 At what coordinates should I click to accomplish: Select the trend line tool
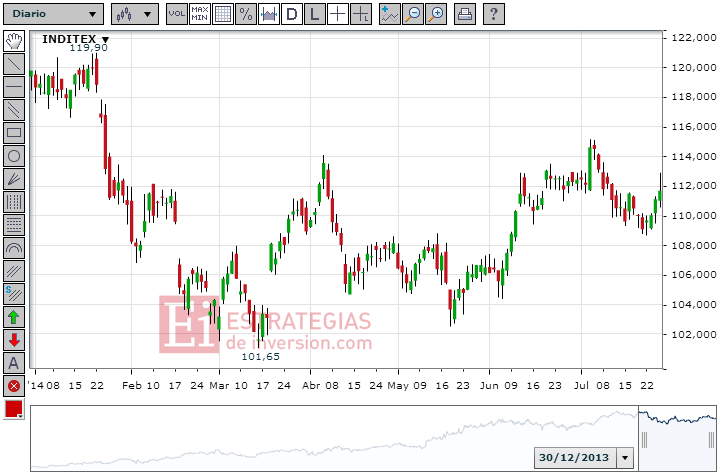pyautogui.click(x=14, y=64)
